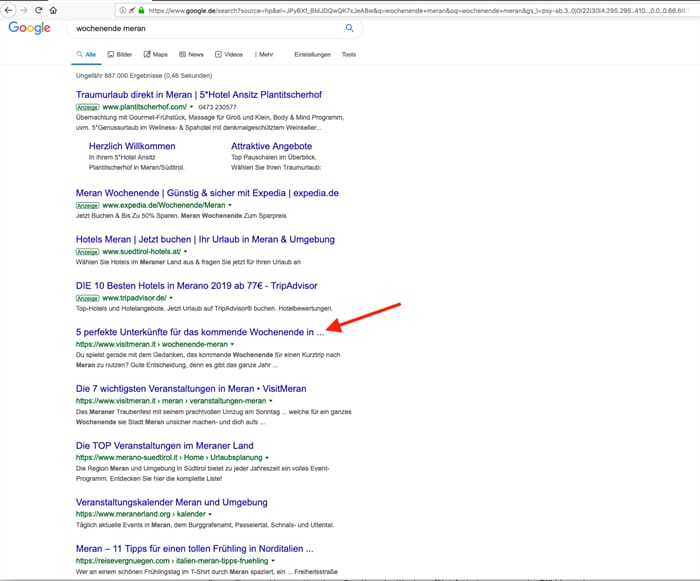Switch to the News tab
Screen dimensions: 700x581
tap(191, 54)
